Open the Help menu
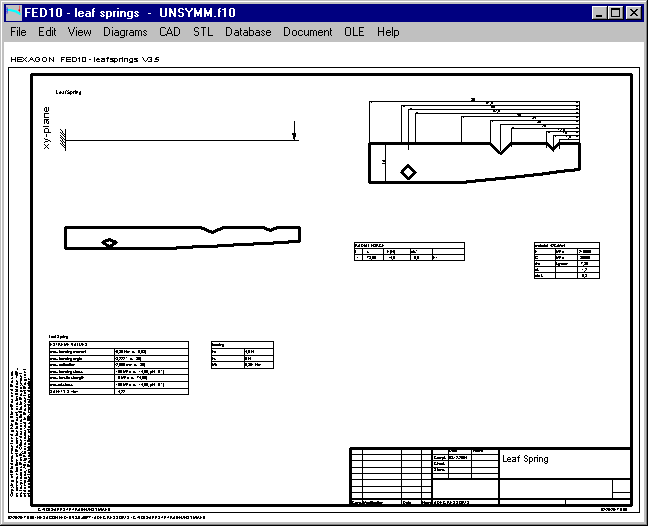 [388, 32]
